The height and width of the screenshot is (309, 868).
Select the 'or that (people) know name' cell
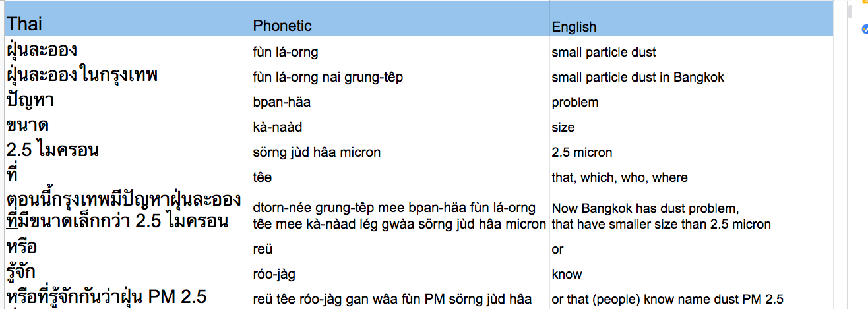point(691,298)
